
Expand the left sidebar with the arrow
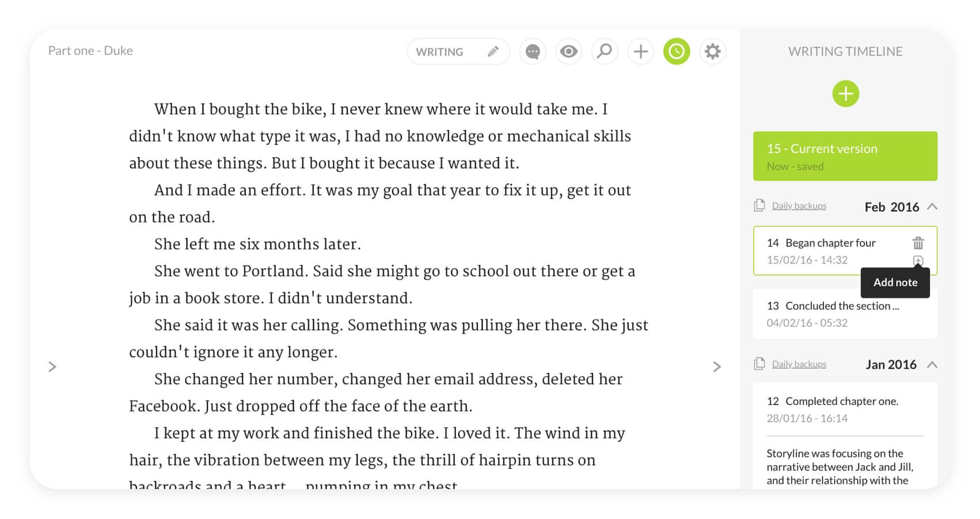52,367
